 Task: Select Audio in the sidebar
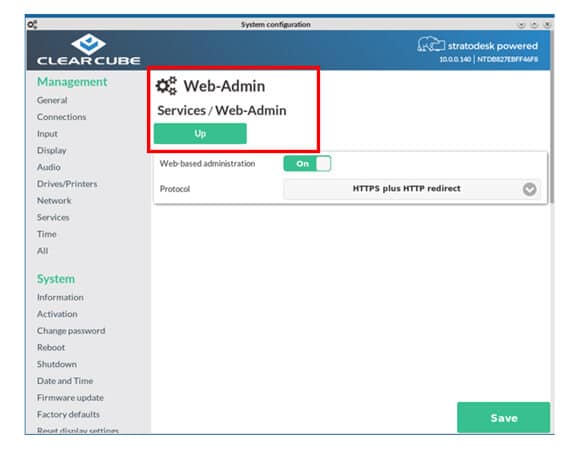pyautogui.click(x=49, y=167)
